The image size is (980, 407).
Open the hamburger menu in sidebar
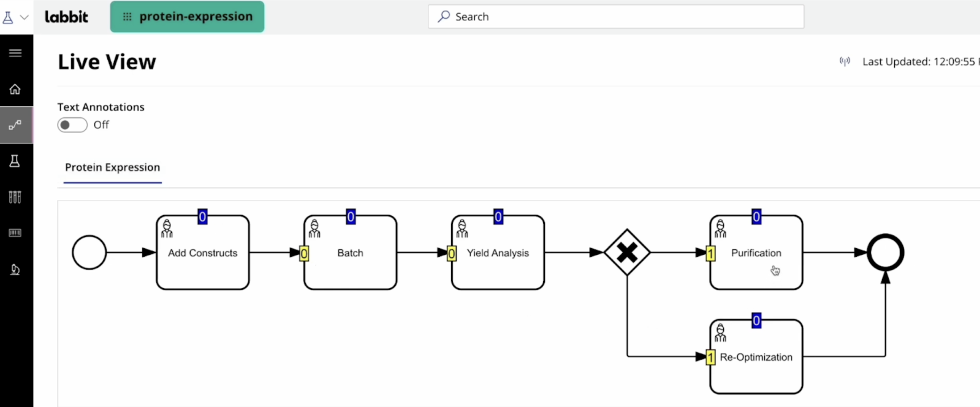(x=15, y=53)
